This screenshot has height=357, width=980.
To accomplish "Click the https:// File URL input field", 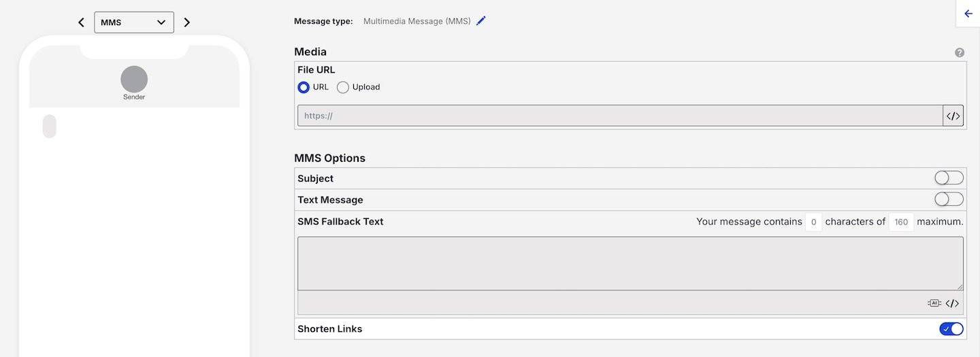I will pyautogui.click(x=619, y=116).
